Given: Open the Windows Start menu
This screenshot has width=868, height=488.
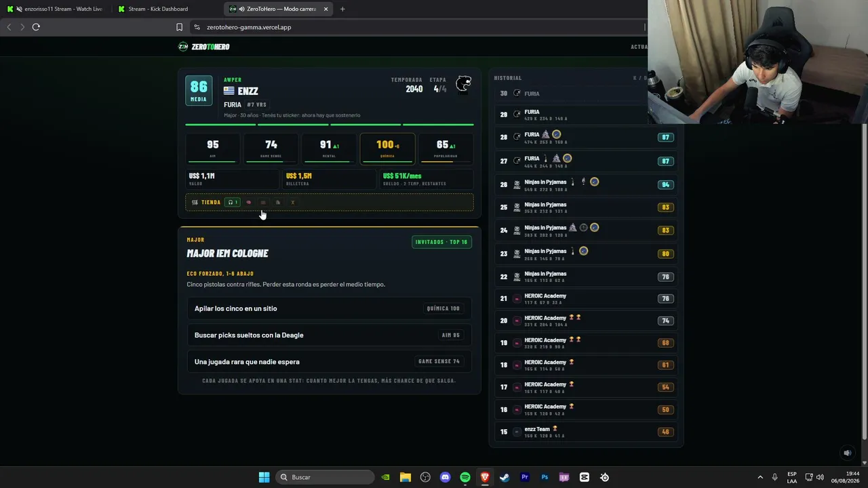Looking at the screenshot, I should coord(264,477).
